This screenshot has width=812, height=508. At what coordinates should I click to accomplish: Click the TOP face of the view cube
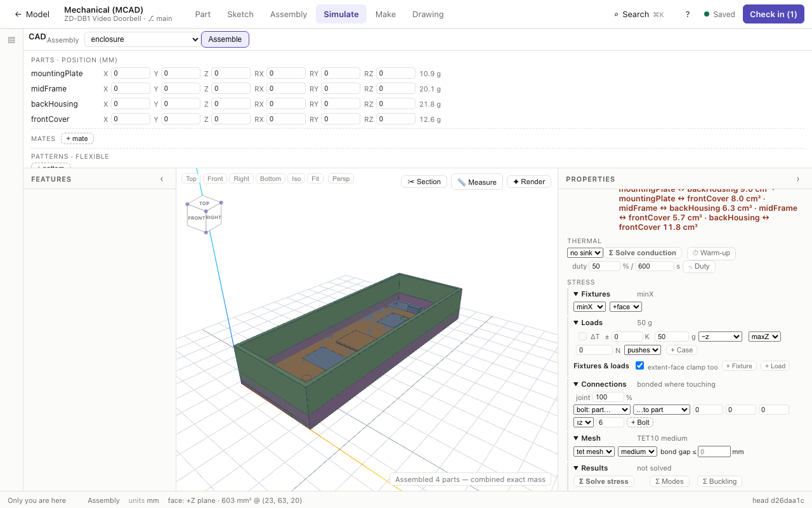(204, 204)
